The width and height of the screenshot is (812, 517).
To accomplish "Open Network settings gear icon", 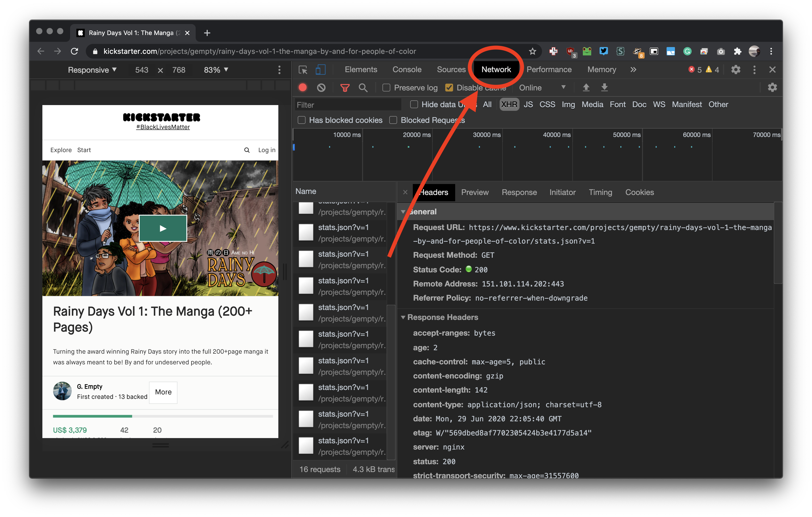I will [772, 88].
